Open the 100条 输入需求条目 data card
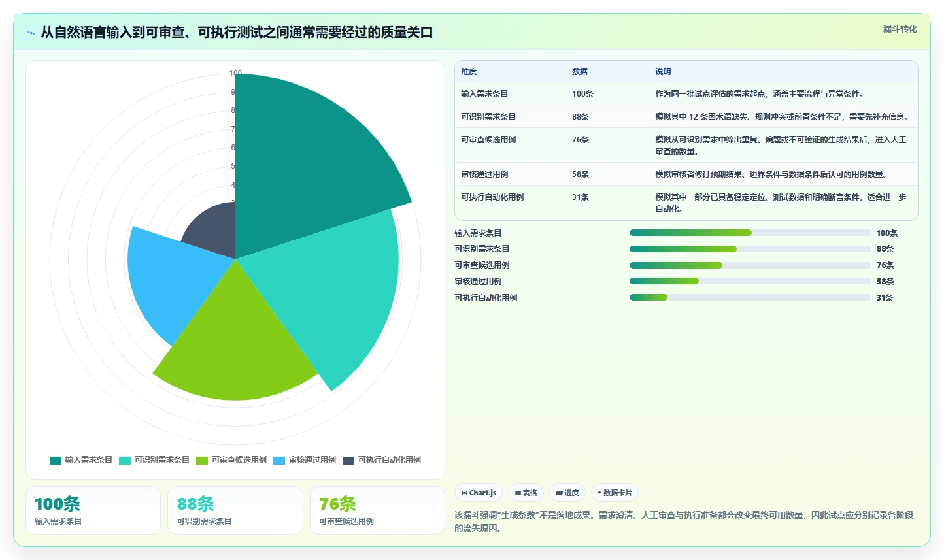The height and width of the screenshot is (560, 944). point(93,510)
